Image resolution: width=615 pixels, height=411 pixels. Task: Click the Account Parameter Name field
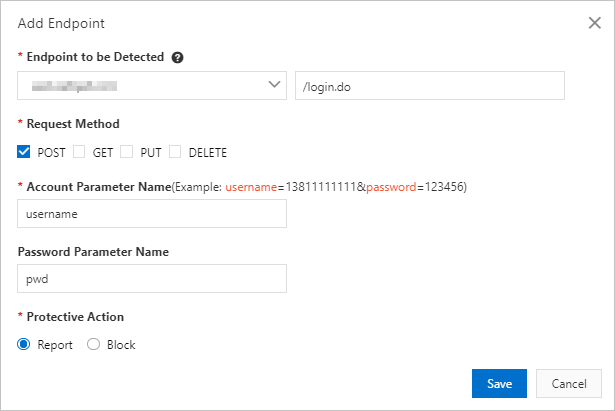152,213
